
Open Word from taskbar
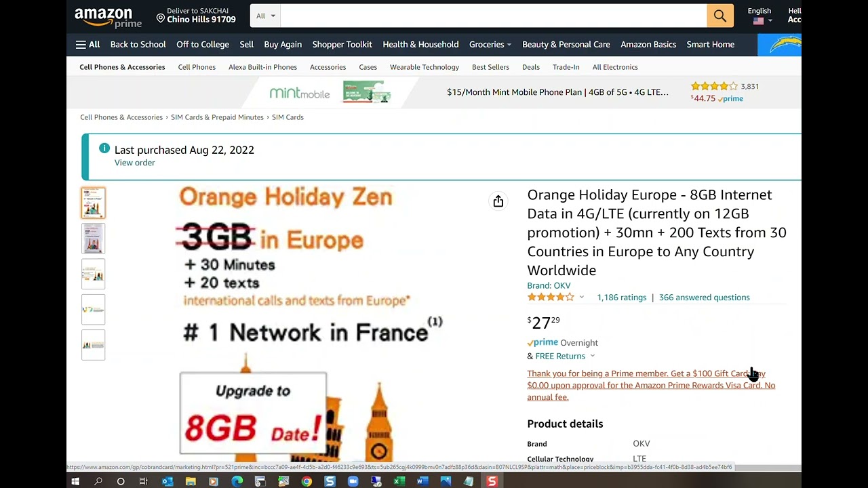click(422, 481)
